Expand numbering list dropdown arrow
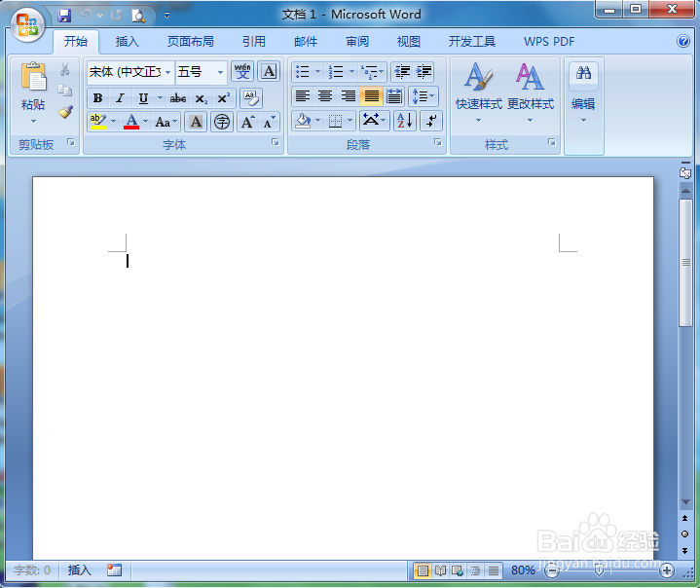 (x=351, y=71)
